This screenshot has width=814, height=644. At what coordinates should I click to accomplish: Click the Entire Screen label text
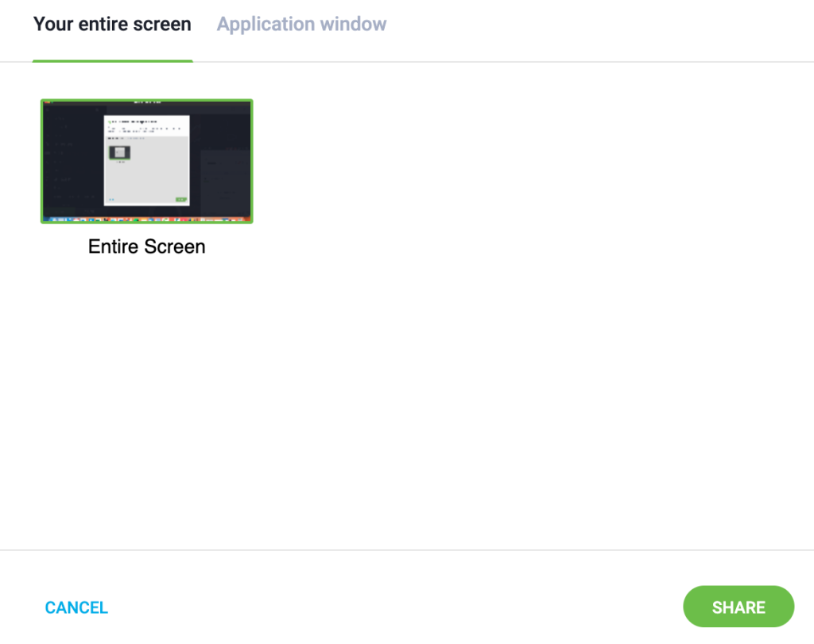(146, 246)
